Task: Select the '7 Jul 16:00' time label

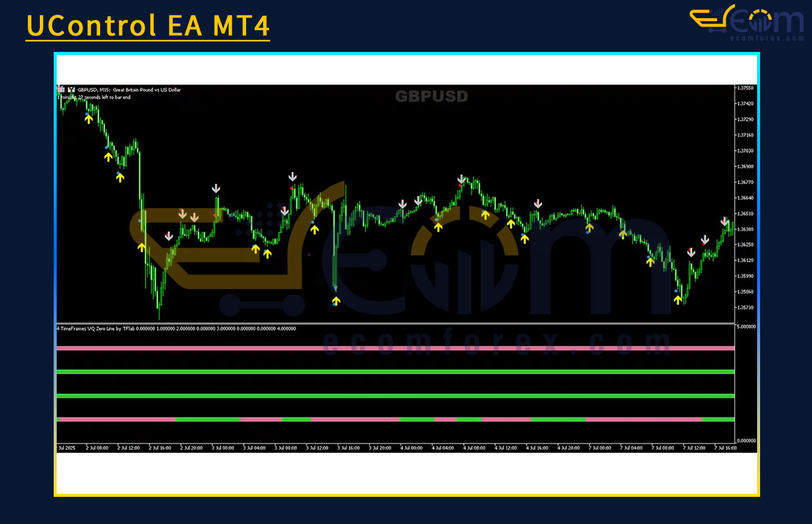Action: (725, 448)
